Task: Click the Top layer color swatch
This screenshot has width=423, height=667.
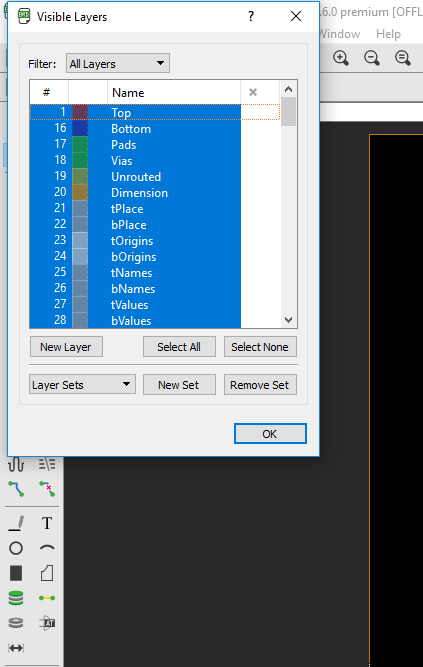Action: [80, 112]
